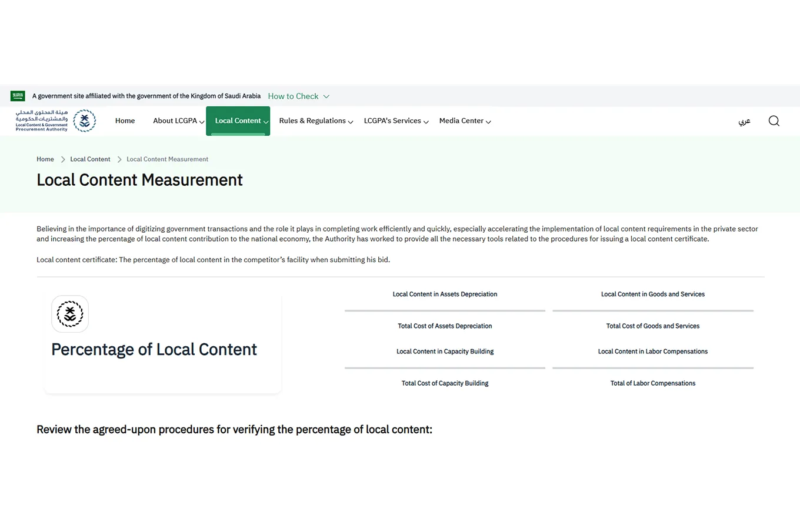
Task: Click the chevron arrow after Home breadcrumb
Action: point(62,159)
